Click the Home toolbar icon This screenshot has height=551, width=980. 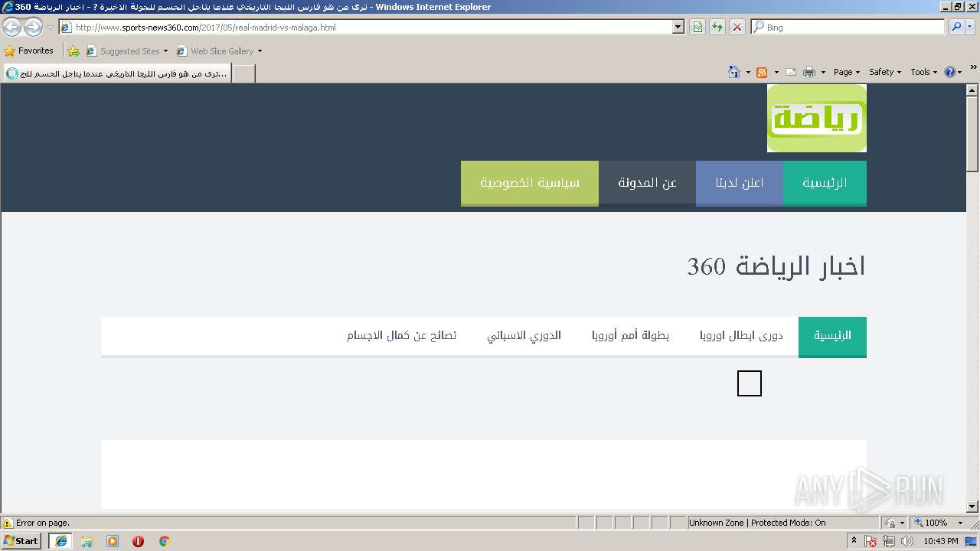[734, 72]
